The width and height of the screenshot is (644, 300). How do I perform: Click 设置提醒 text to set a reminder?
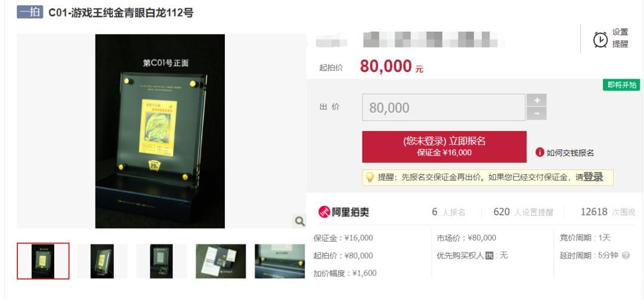pyautogui.click(x=620, y=38)
